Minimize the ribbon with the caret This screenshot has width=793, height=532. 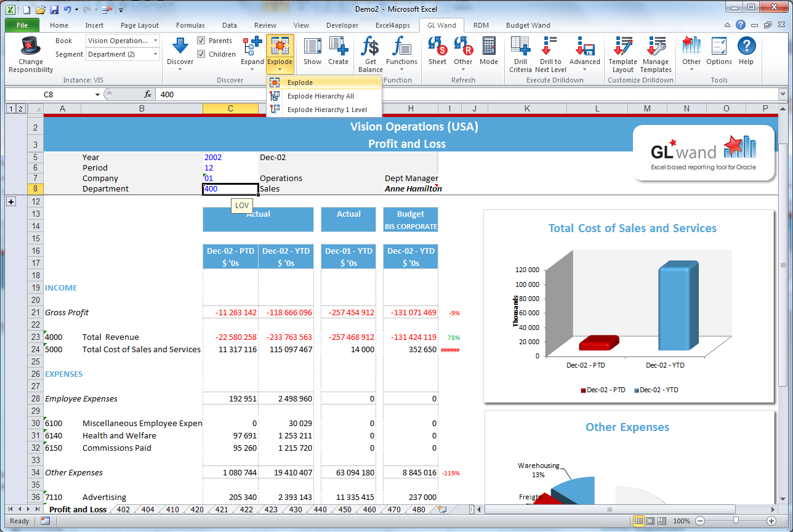(728, 25)
